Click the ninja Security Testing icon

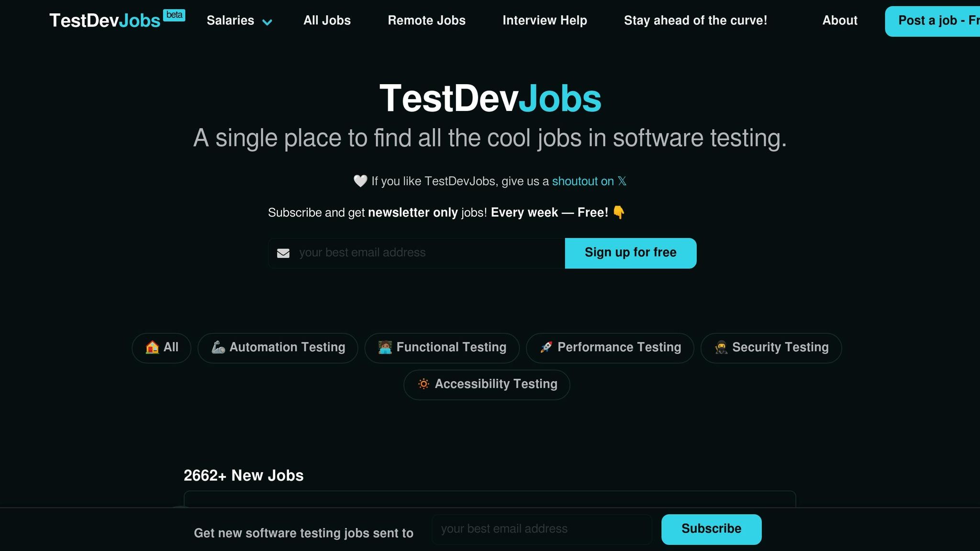coord(721,347)
